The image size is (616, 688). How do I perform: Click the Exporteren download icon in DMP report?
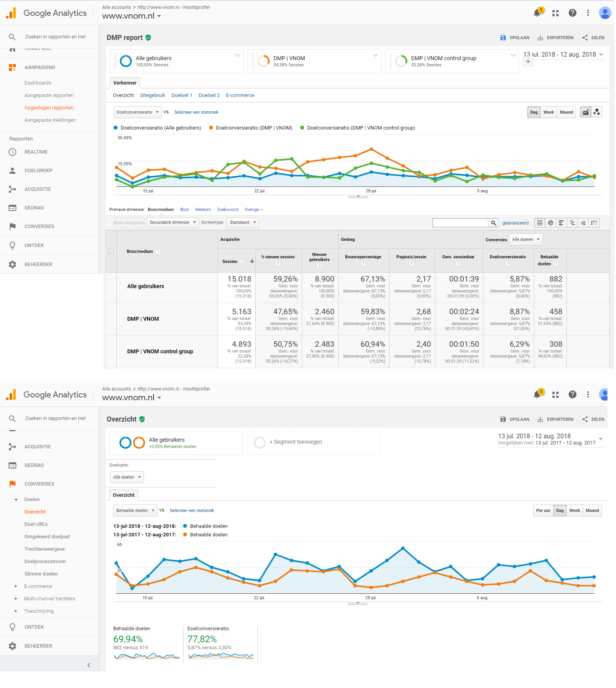[540, 38]
